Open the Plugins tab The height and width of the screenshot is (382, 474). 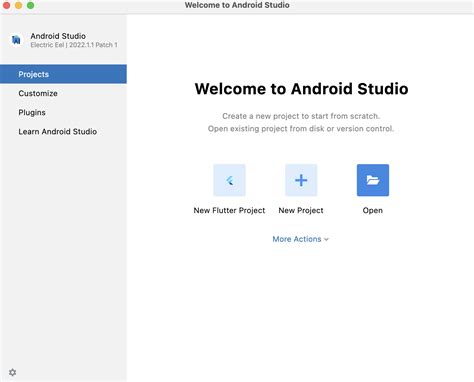pyautogui.click(x=63, y=112)
